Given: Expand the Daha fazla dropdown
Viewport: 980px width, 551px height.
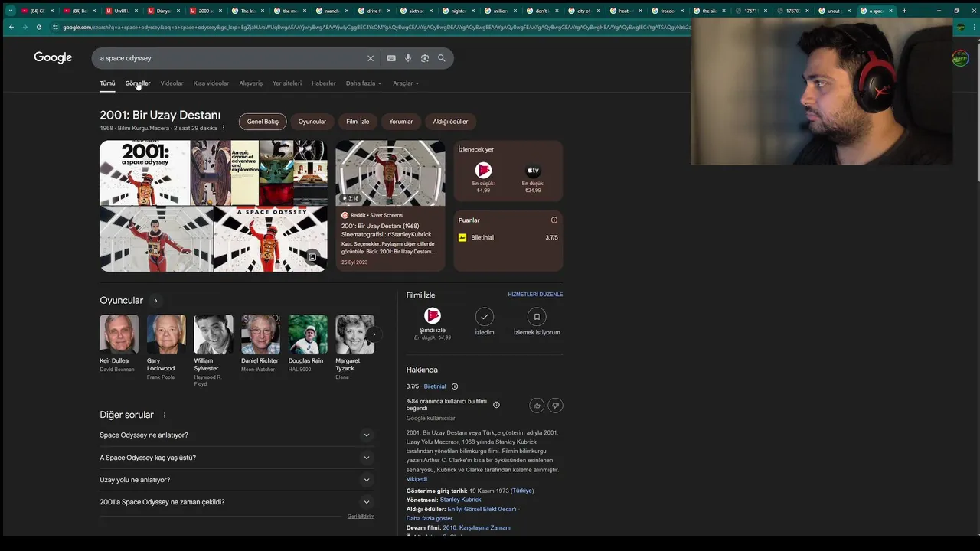Looking at the screenshot, I should click(x=364, y=83).
